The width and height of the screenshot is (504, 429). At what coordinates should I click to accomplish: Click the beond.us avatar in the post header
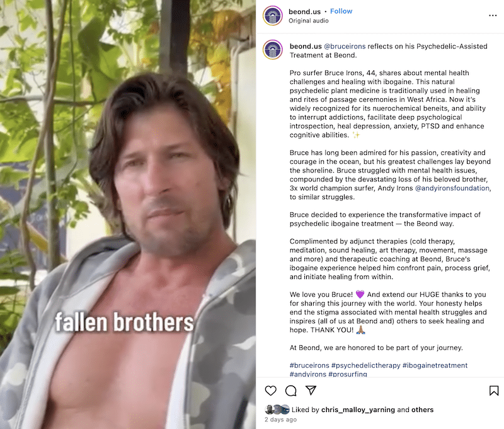(273, 15)
